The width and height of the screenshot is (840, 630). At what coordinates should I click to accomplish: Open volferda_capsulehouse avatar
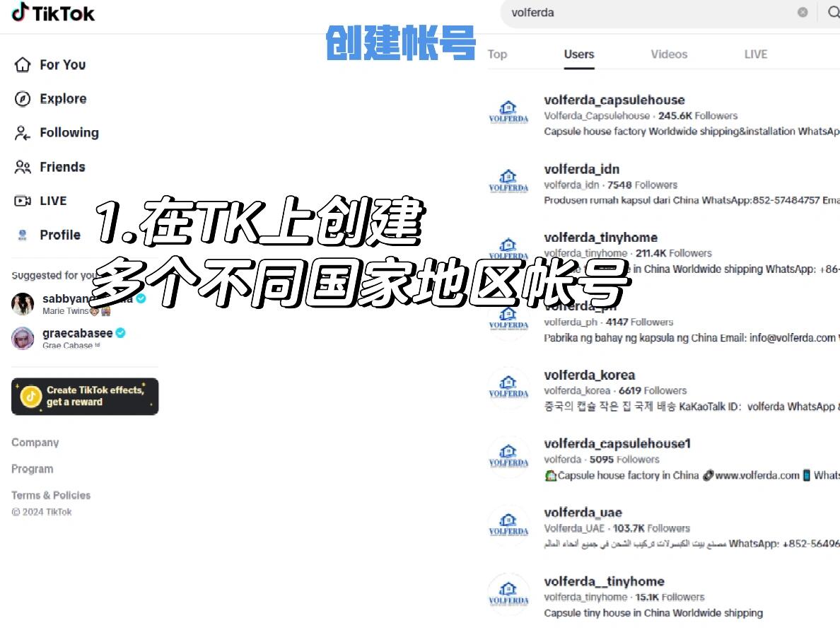508,112
